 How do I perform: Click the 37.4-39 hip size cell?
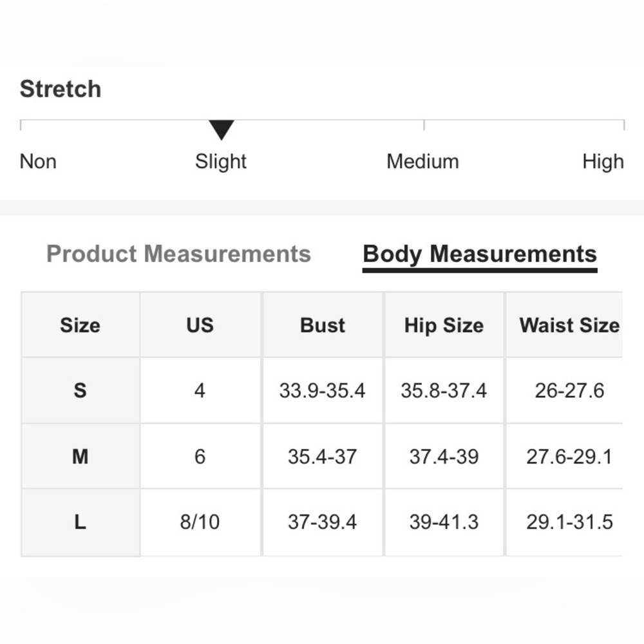click(x=444, y=457)
